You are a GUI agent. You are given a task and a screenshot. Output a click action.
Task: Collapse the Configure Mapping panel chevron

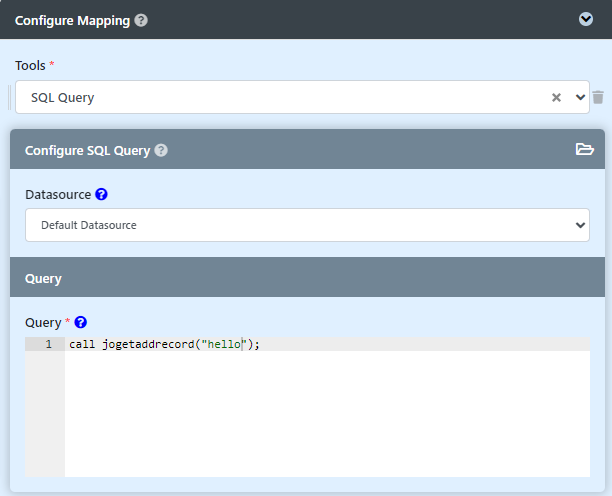pyautogui.click(x=586, y=20)
